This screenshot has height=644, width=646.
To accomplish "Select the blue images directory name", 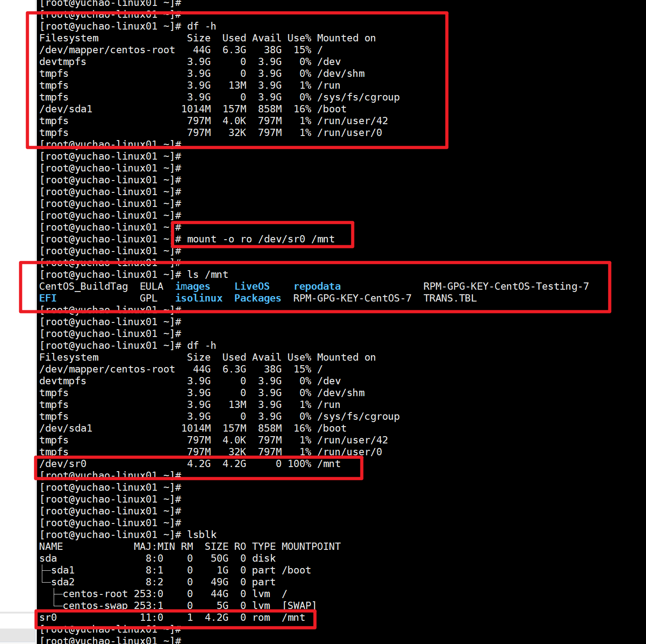I will pyautogui.click(x=192, y=287).
